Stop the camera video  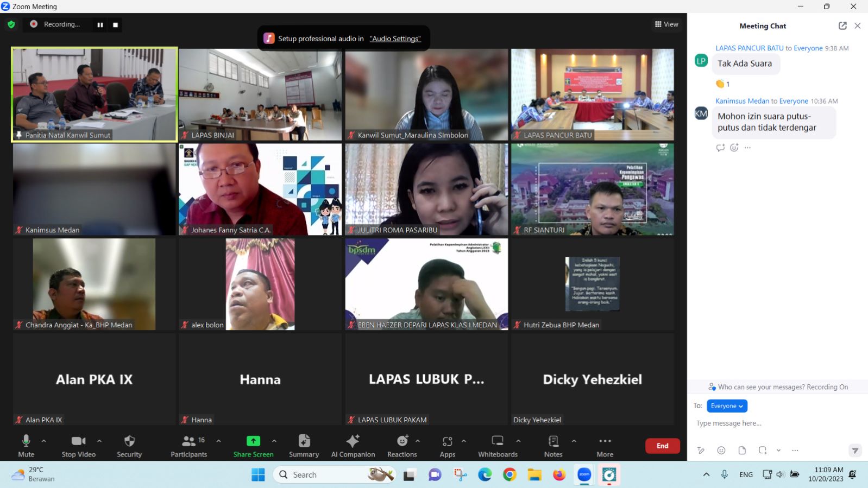tap(78, 446)
